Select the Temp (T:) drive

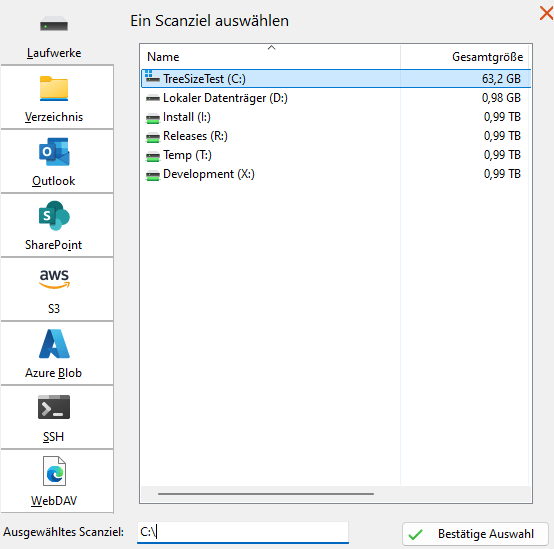(x=336, y=155)
